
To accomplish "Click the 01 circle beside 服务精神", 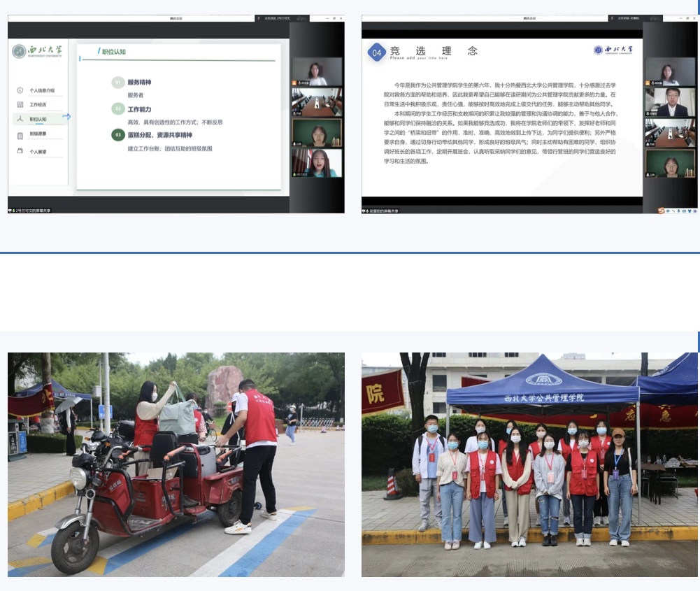I will click(x=118, y=83).
